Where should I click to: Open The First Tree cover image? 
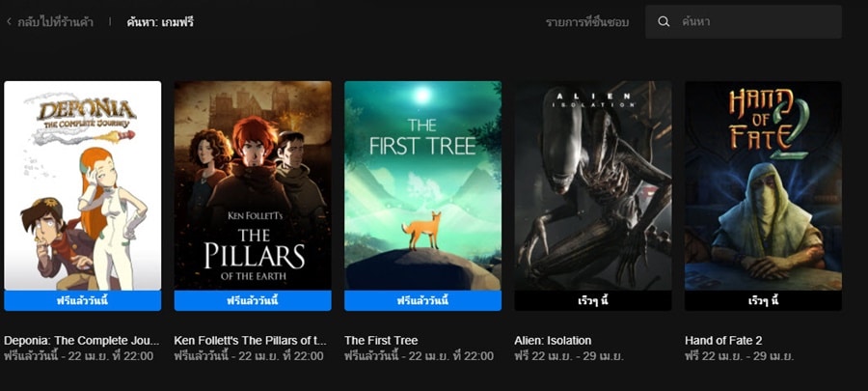tap(423, 185)
